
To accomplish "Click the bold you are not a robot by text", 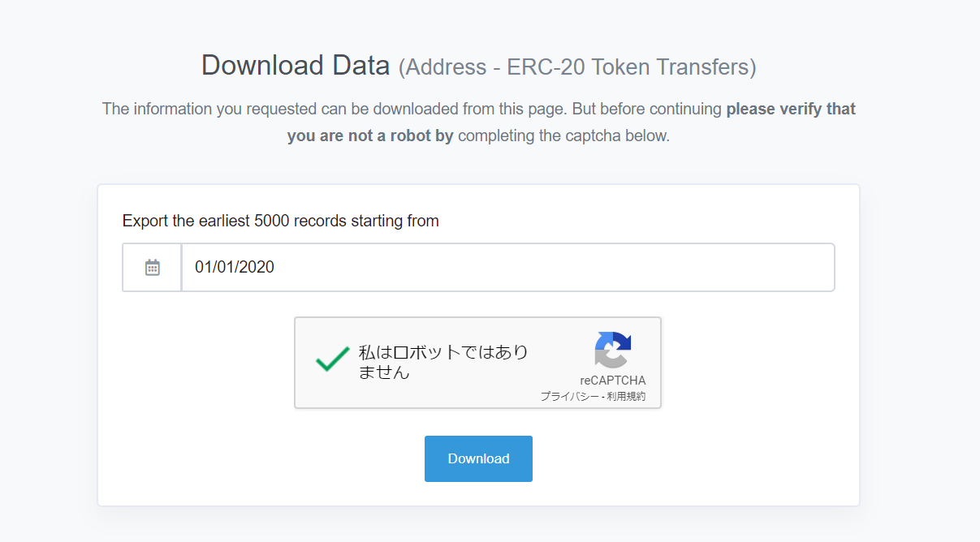I will (370, 136).
